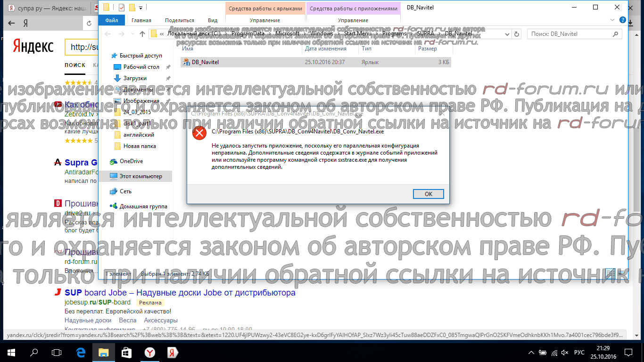Screen dimensions: 644x362
Task: Open the Action Center notifications icon
Action: [x=628, y=352]
